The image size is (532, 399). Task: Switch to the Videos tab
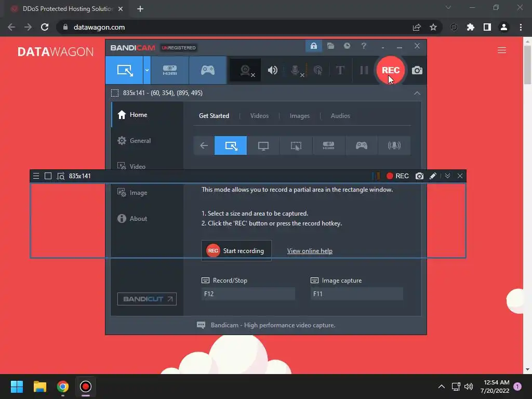(259, 116)
